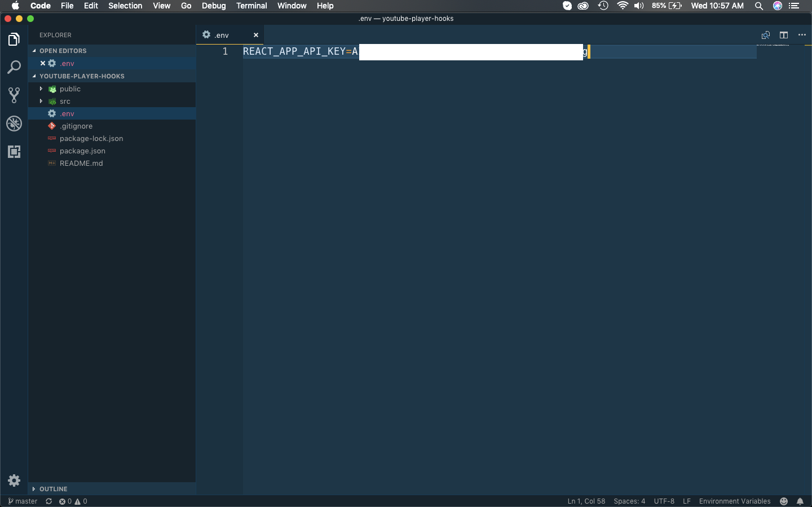The width and height of the screenshot is (812, 507).
Task: Open the Explorer view in activity bar
Action: tap(14, 39)
